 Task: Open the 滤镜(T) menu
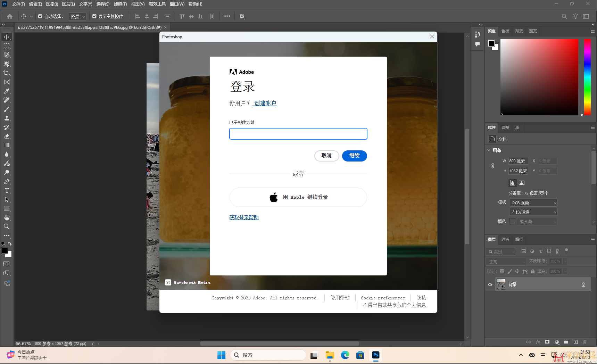(x=120, y=4)
